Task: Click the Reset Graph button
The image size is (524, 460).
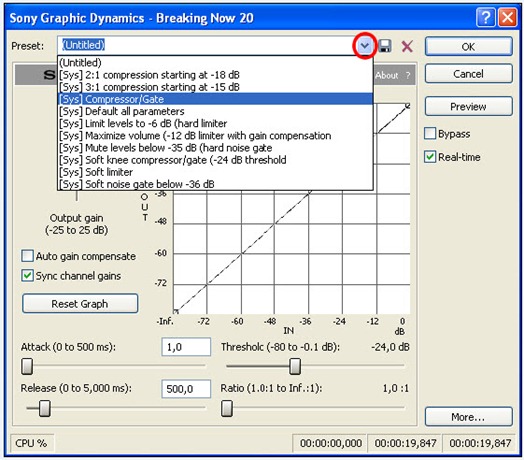Action: [80, 304]
